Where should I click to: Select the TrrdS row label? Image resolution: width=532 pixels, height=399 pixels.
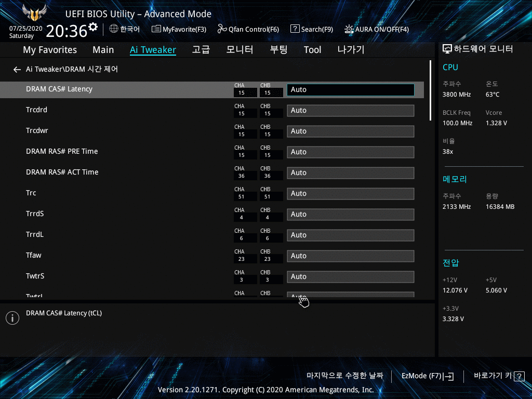click(35, 214)
